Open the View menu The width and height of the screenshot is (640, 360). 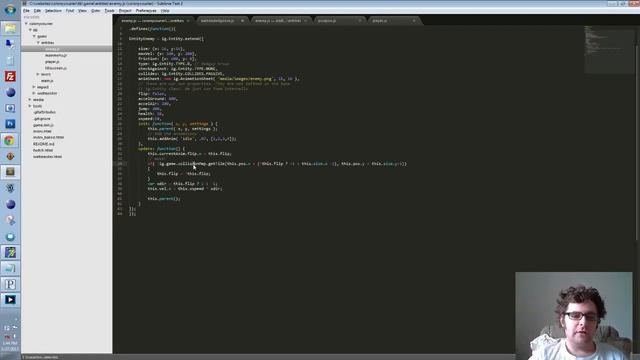click(x=82, y=11)
